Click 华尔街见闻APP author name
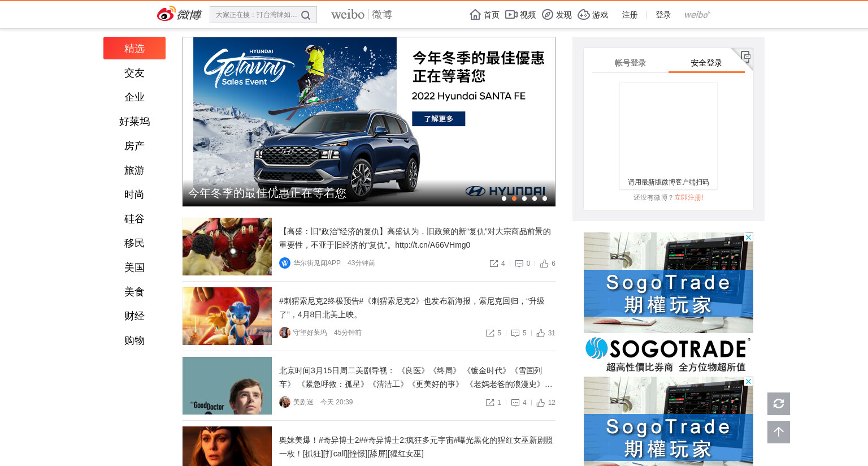The image size is (868, 466). [317, 263]
